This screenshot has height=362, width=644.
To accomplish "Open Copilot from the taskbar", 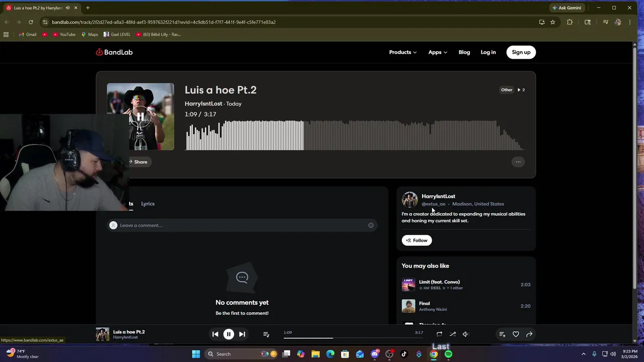I will [301, 354].
